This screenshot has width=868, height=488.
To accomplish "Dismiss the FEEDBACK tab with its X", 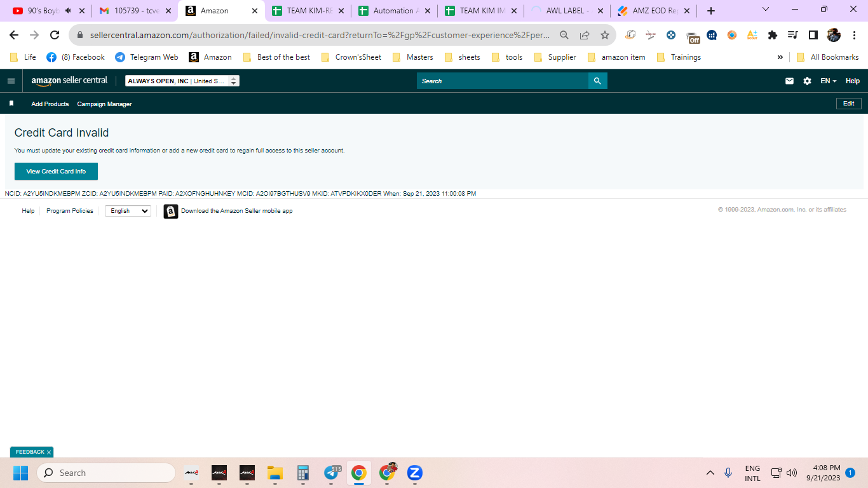I will tap(49, 452).
